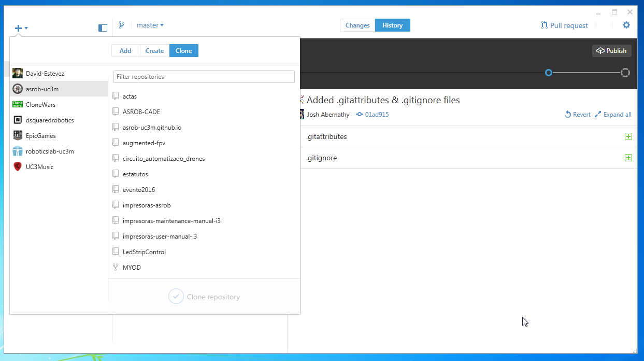Select the Add tab
644x361 pixels.
pyautogui.click(x=125, y=50)
